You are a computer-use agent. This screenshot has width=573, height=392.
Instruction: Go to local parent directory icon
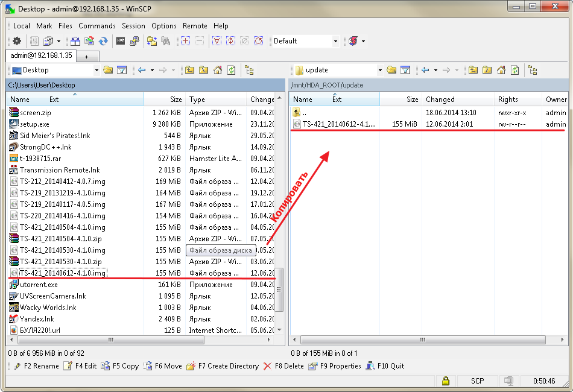[189, 70]
